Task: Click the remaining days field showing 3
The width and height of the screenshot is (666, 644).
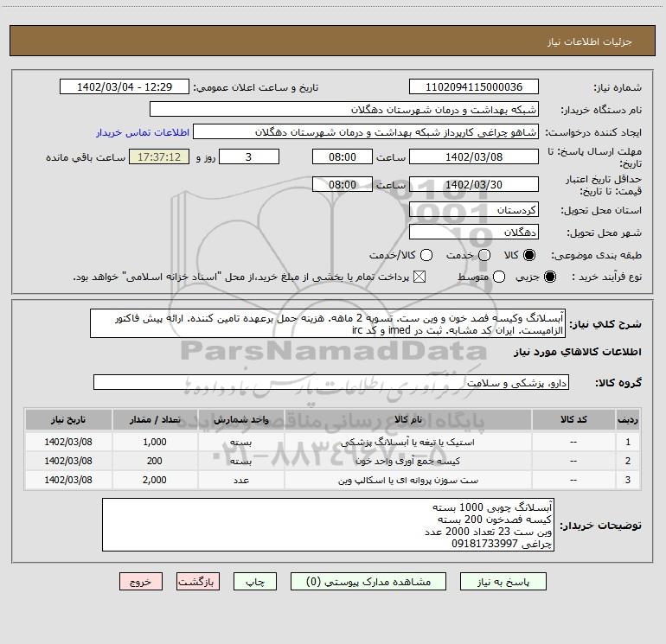Action: click(249, 157)
